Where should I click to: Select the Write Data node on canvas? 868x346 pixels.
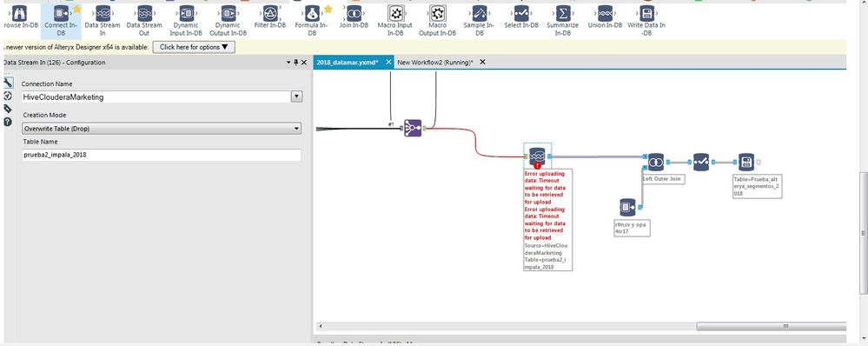point(746,163)
